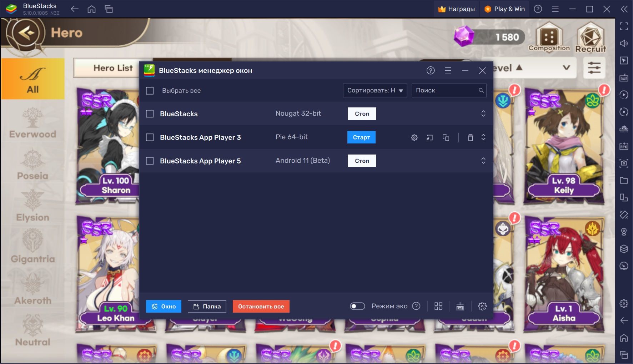Viewport: 633px width, 364px height.
Task: Toggle eco mode switch
Action: point(357,306)
